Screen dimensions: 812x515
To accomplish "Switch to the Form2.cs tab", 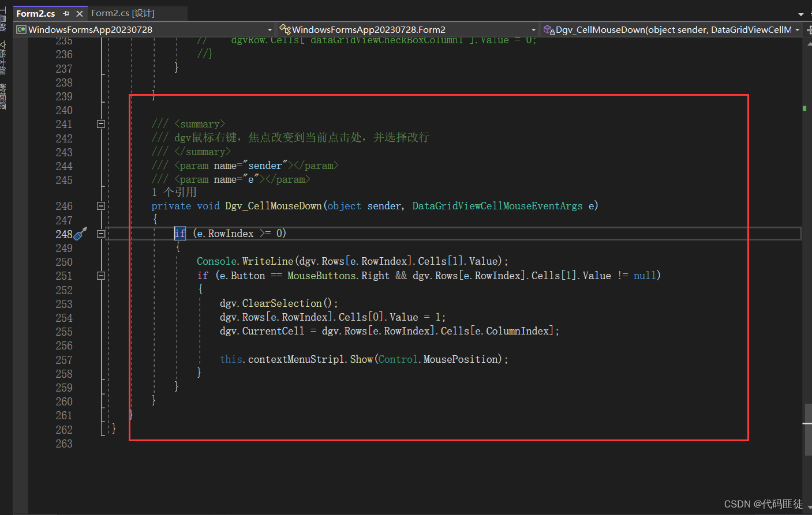I will tap(36, 13).
